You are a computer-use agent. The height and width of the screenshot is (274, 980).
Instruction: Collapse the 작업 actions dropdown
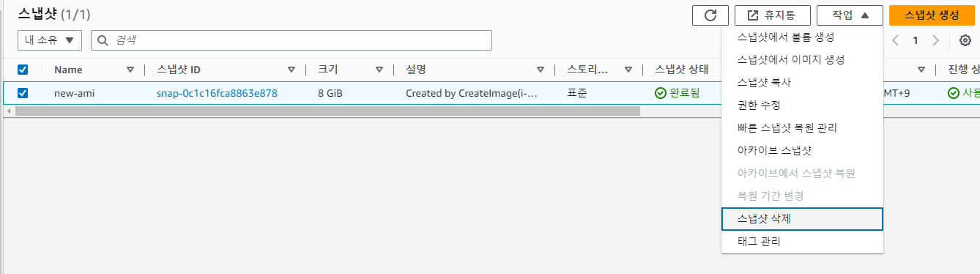[x=850, y=15]
